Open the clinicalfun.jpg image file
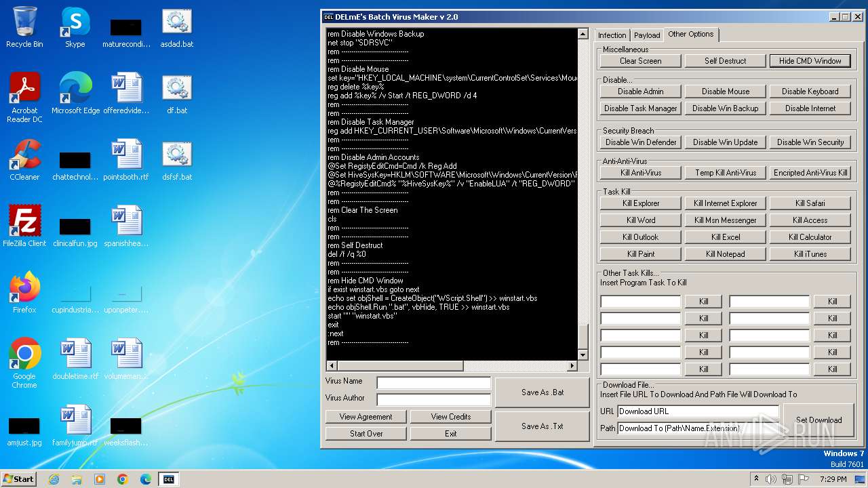The width and height of the screenshot is (868, 488). (75, 230)
